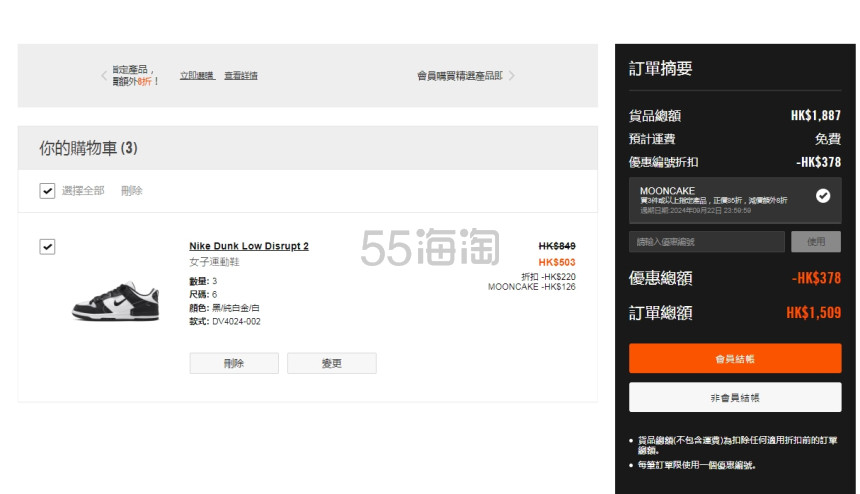
Task: Click the discounted price HK$503
Action: point(557,262)
